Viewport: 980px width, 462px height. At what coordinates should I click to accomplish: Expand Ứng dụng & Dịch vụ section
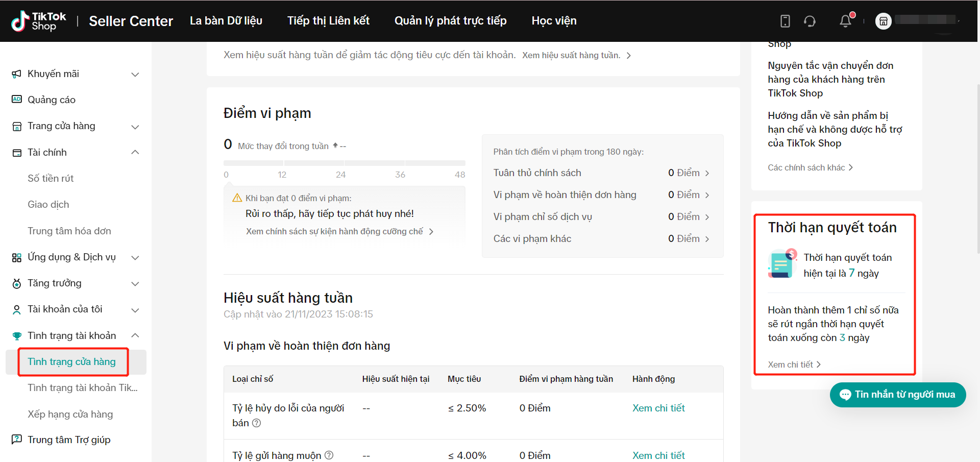click(x=135, y=257)
